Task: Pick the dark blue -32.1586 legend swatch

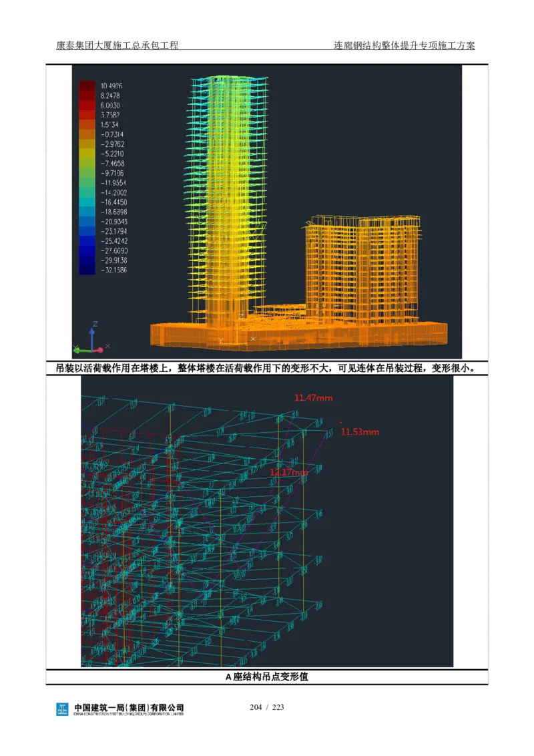Action: point(87,270)
